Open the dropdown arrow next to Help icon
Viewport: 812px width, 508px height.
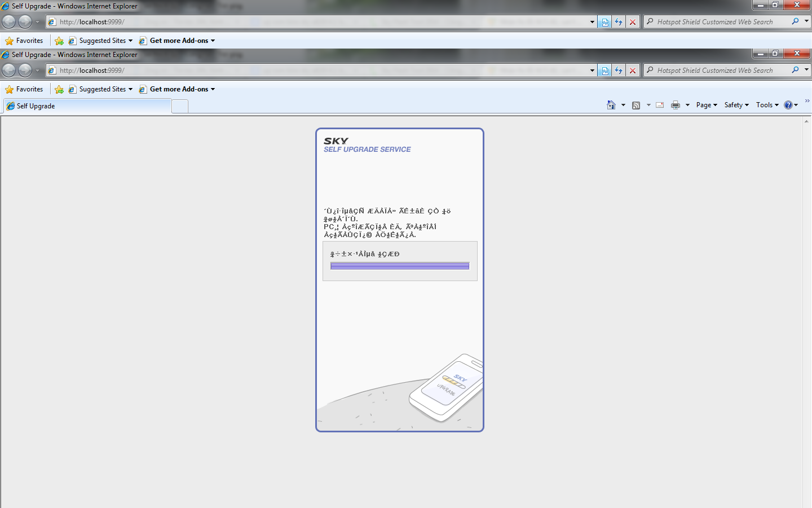[796, 105]
